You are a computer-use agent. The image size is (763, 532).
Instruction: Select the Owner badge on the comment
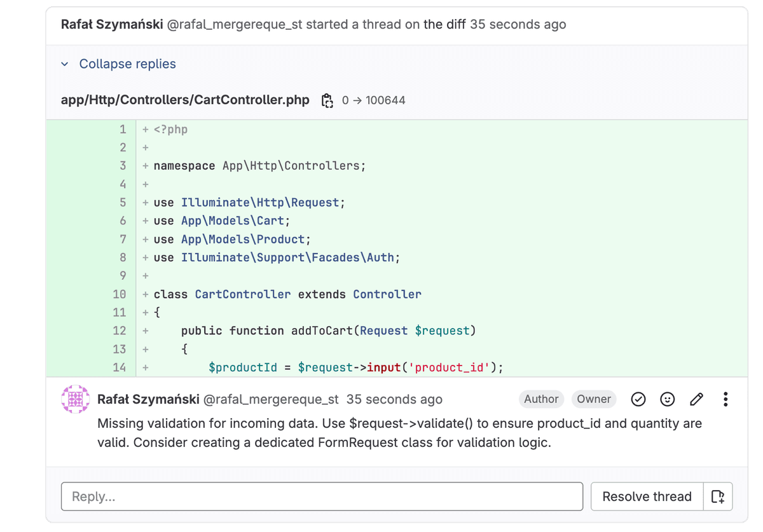(594, 399)
